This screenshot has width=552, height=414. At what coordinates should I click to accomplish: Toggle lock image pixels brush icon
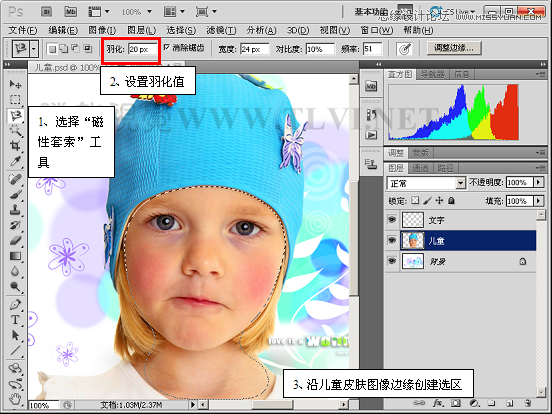click(427, 200)
